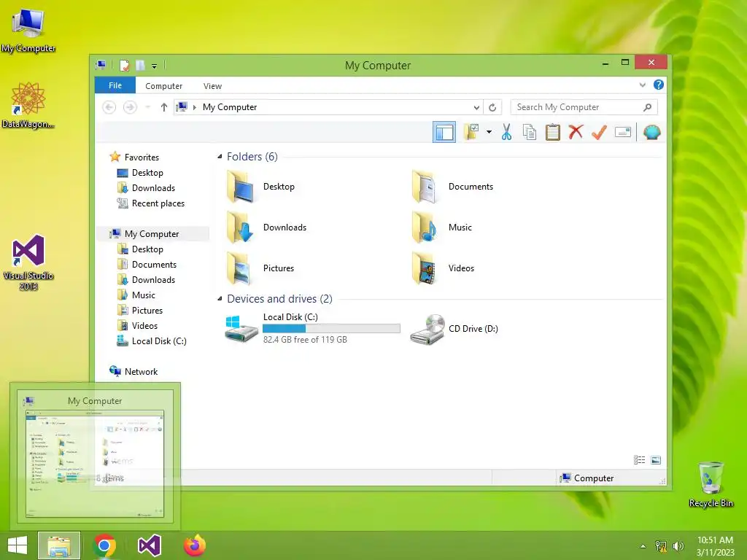The height and width of the screenshot is (560, 747).
Task: Click the Refresh button
Action: [x=492, y=107]
